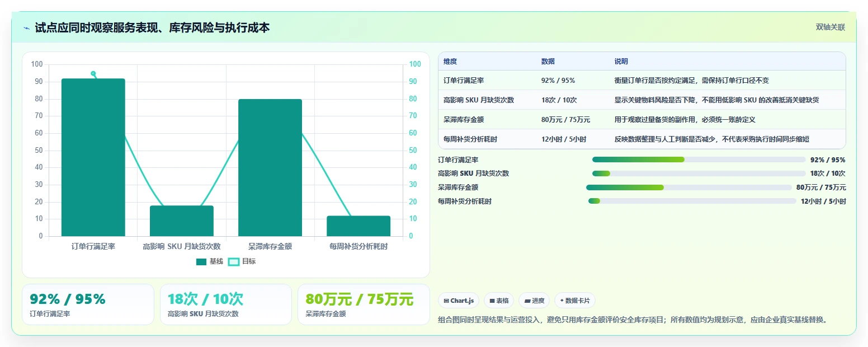Image resolution: width=868 pixels, height=347 pixels.
Task: Click the 高影响 SKU 月缺货次数 progress bar
Action: coord(699,173)
